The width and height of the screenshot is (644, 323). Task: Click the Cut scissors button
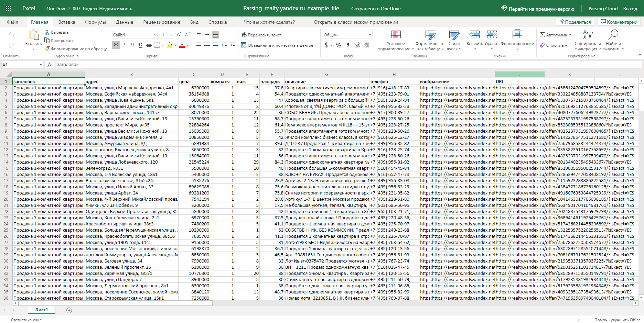click(57, 32)
